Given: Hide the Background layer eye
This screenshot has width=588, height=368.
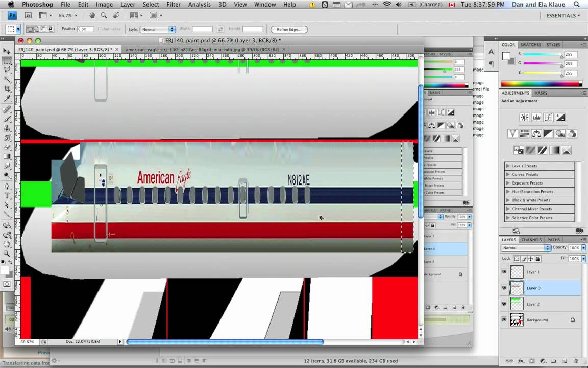Looking at the screenshot, I should tap(504, 320).
